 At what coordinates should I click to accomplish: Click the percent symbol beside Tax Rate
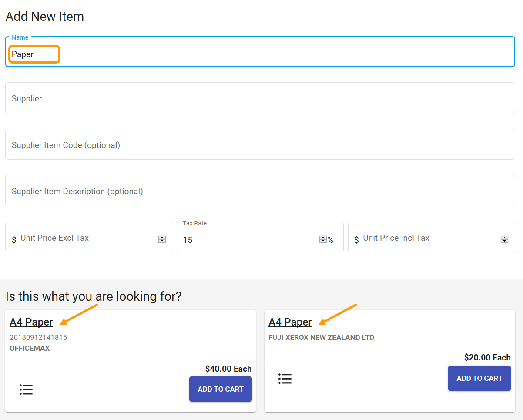(x=330, y=240)
